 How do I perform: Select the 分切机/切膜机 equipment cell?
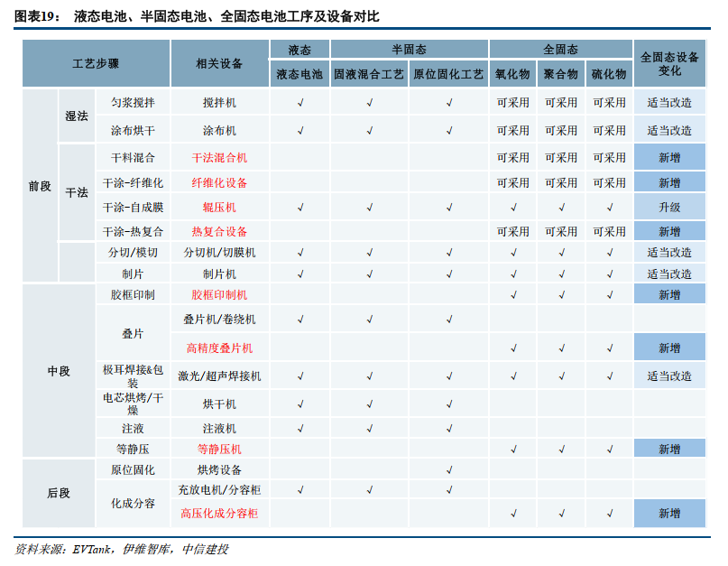219,253
